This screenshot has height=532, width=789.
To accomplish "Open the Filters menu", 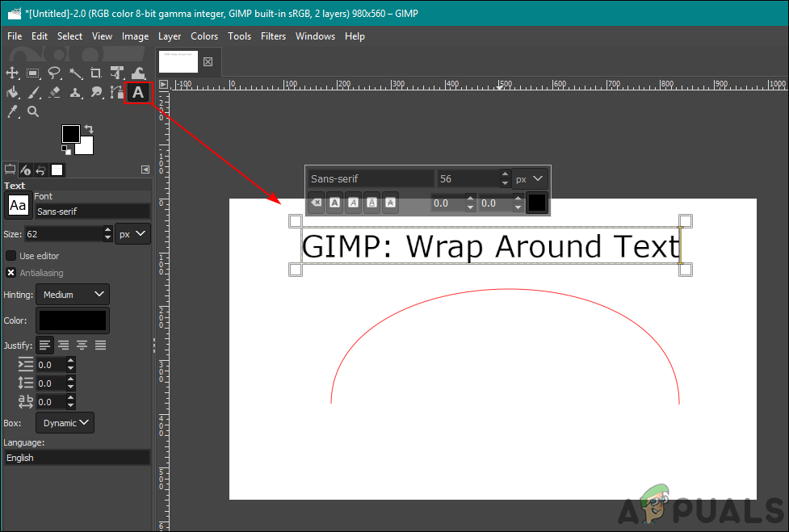I will coord(273,36).
